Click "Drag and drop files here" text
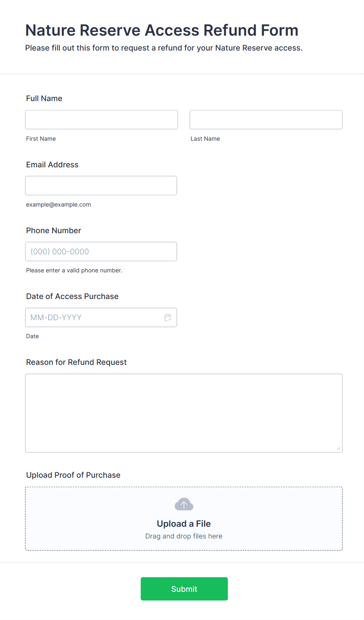364x620 pixels. (x=184, y=536)
